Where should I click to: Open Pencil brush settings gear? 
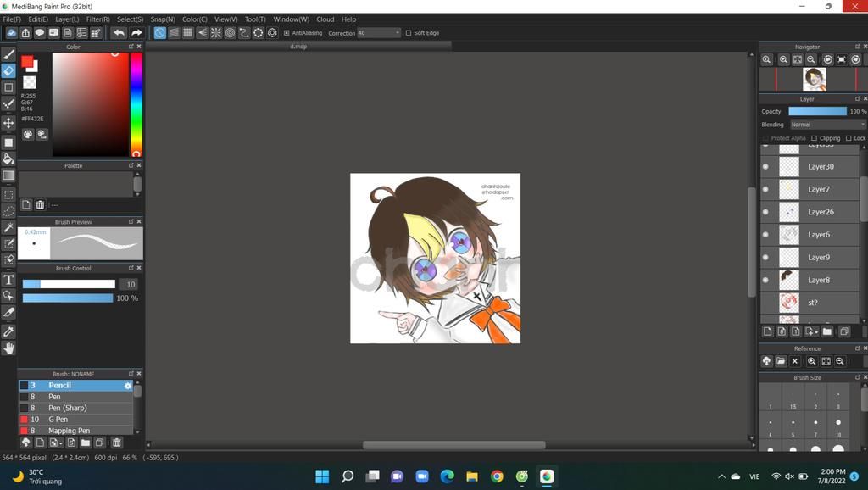pyautogui.click(x=128, y=386)
